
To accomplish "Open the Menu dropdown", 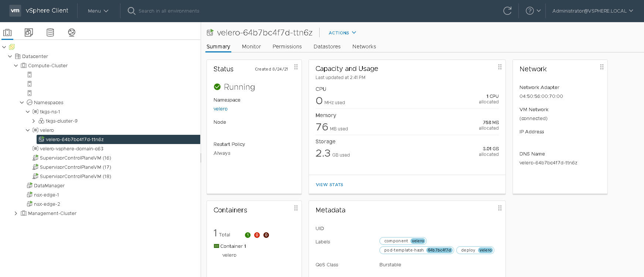I will (x=98, y=11).
